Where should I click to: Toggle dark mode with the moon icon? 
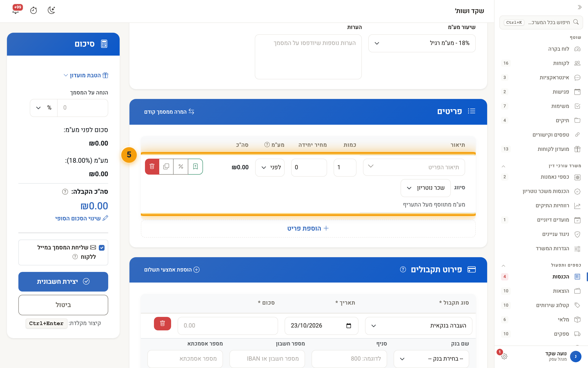click(x=51, y=10)
